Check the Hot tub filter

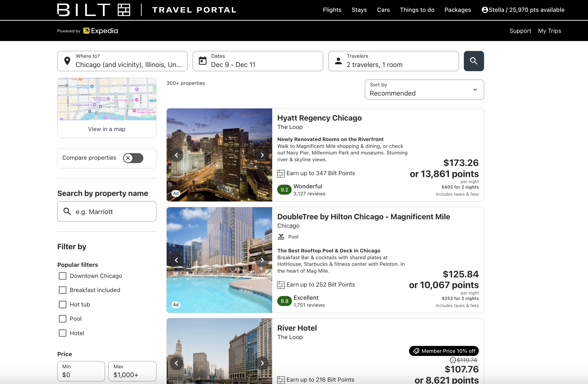tap(62, 304)
